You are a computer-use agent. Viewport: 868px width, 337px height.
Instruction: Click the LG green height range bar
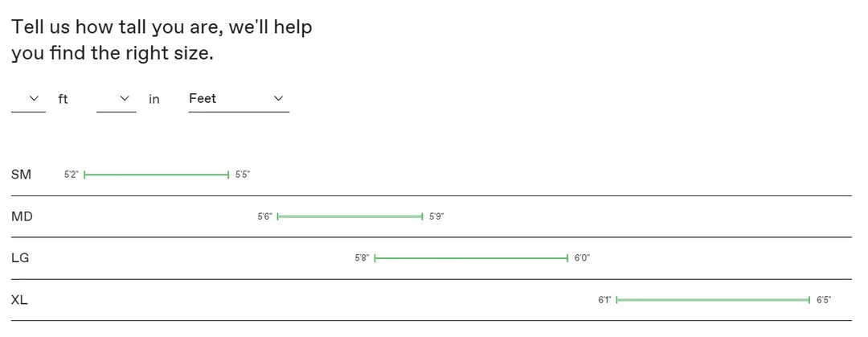pos(471,258)
